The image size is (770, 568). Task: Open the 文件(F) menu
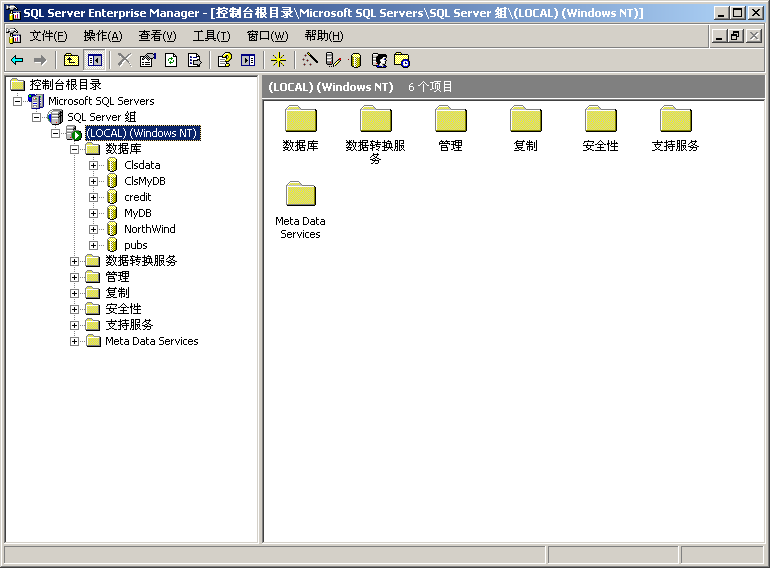coord(48,36)
